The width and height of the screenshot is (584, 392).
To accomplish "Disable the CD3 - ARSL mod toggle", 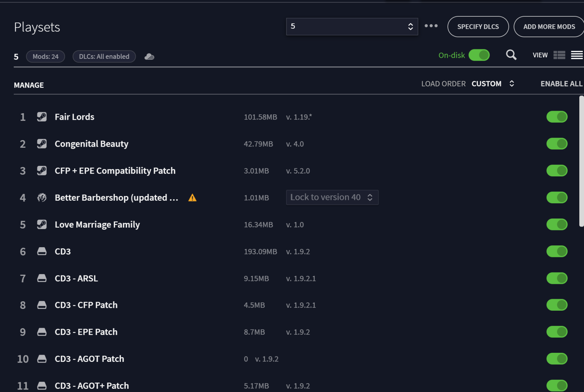I will pos(557,278).
